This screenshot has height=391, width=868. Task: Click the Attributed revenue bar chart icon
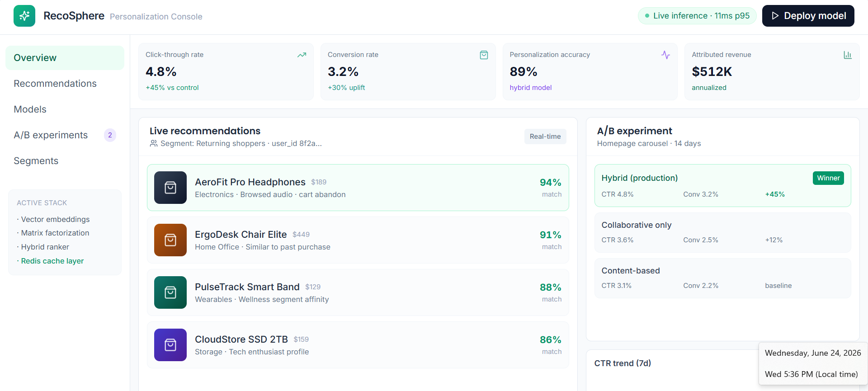pos(848,55)
